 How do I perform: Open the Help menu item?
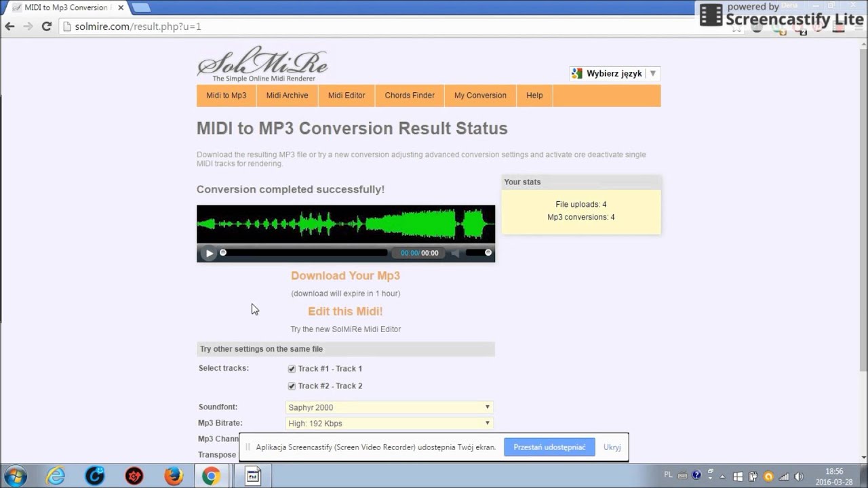tap(534, 96)
